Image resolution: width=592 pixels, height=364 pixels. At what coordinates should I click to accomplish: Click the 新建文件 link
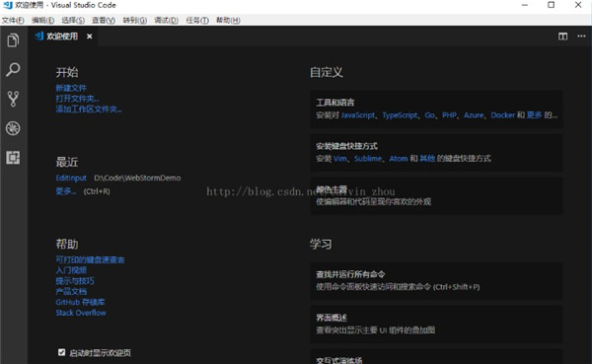click(x=71, y=88)
